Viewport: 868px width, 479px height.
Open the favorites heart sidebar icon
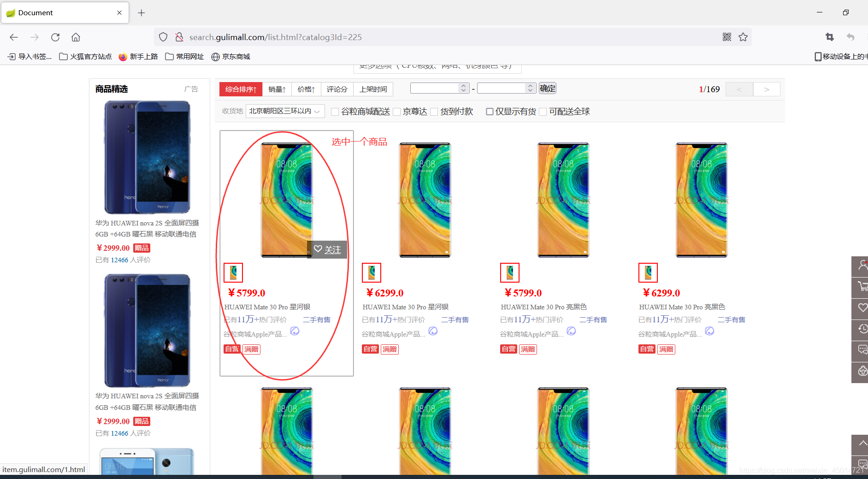(860, 309)
